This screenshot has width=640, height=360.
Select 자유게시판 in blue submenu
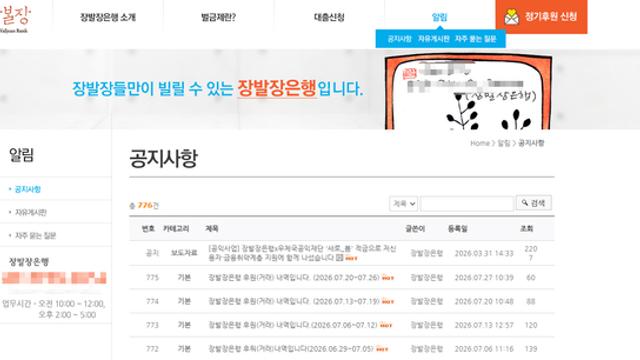point(433,39)
